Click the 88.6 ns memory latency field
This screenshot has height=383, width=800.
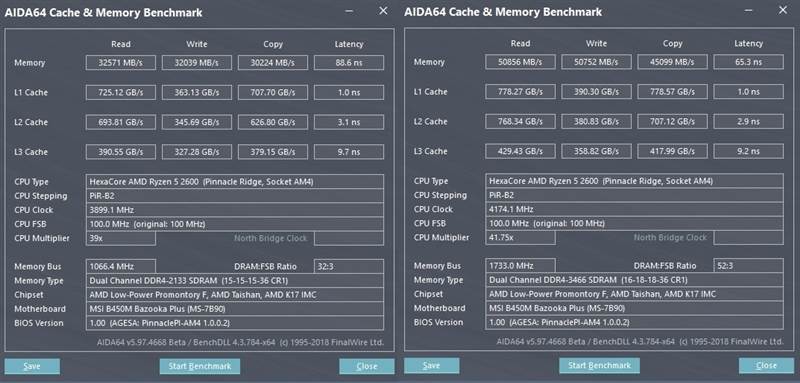[x=349, y=63]
